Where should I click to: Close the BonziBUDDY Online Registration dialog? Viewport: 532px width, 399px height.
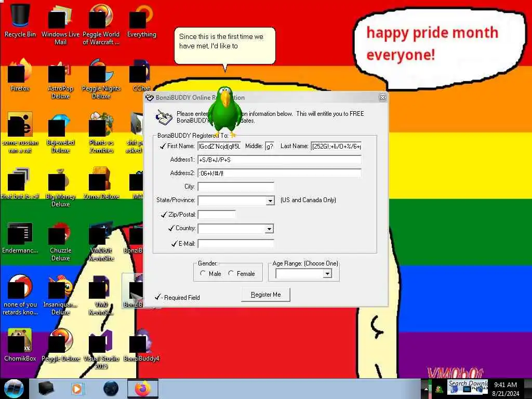coord(382,97)
